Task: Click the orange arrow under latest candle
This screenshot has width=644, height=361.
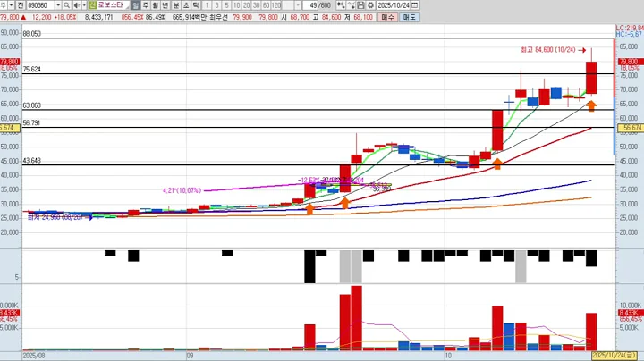Action: pos(591,105)
